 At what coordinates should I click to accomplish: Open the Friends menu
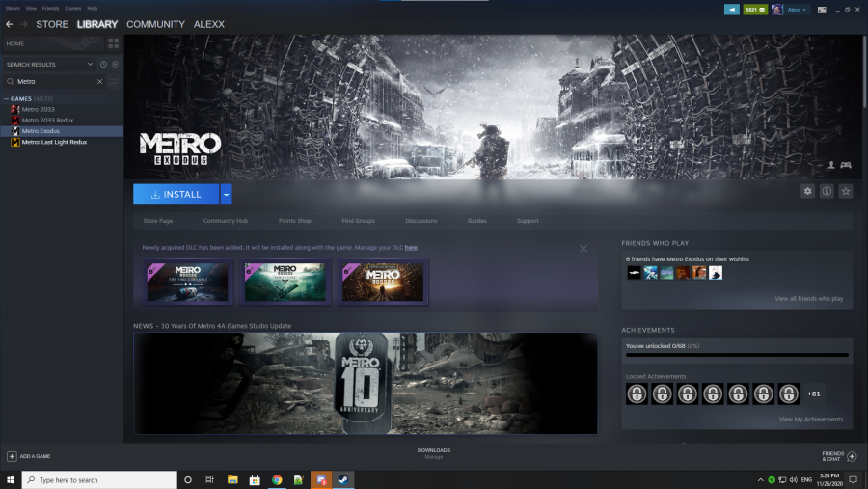pyautogui.click(x=50, y=8)
